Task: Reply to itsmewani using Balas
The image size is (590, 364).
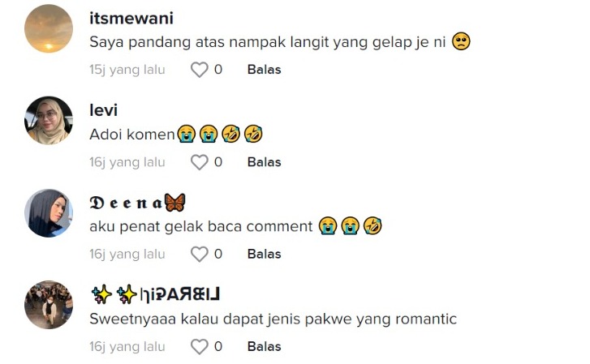Action: (264, 71)
